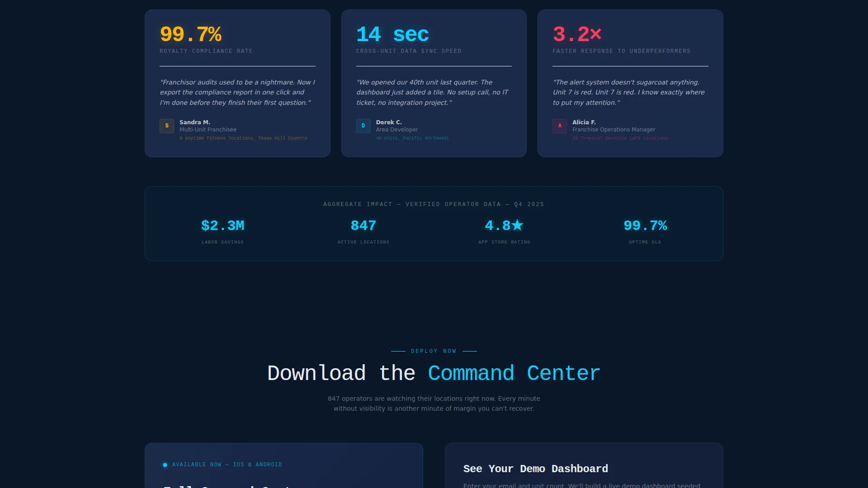Select the 14 sec sync speed figure

click(x=392, y=34)
